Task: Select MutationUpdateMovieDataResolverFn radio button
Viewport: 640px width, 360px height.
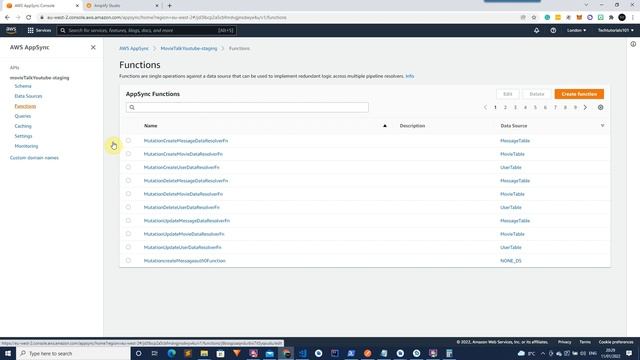Action: pos(128,234)
